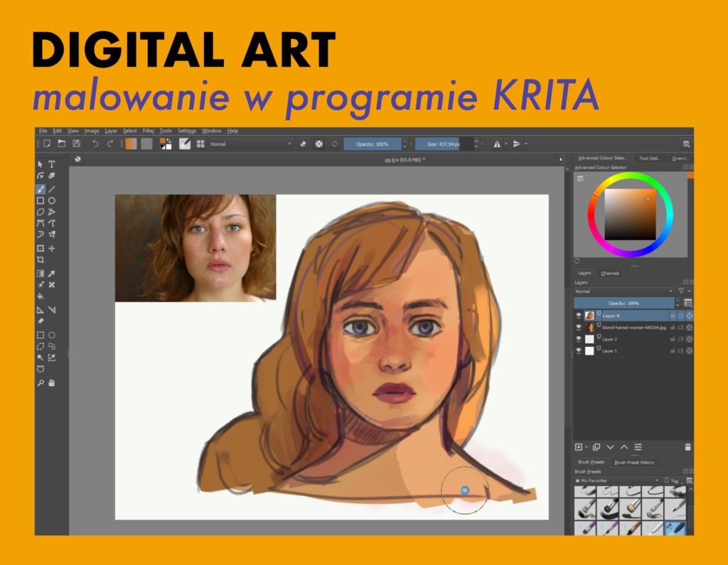
Task: Toggle horizontal mirror tool
Action: 497,144
